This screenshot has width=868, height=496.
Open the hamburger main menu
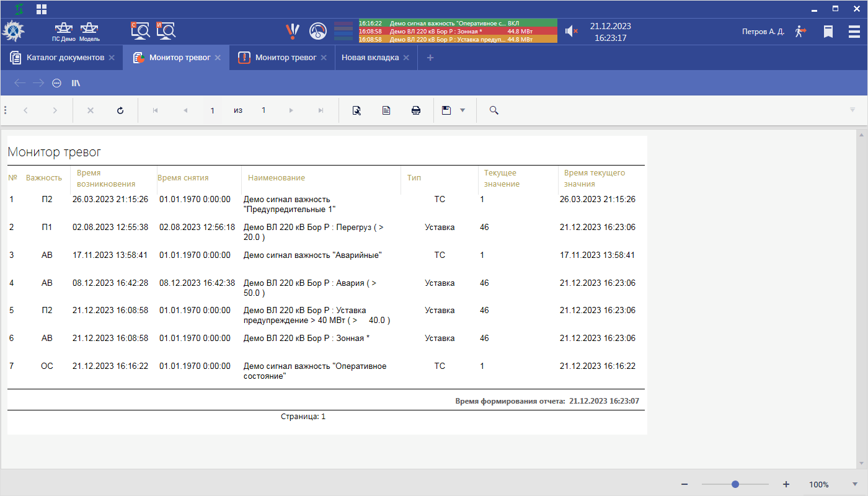coord(854,31)
